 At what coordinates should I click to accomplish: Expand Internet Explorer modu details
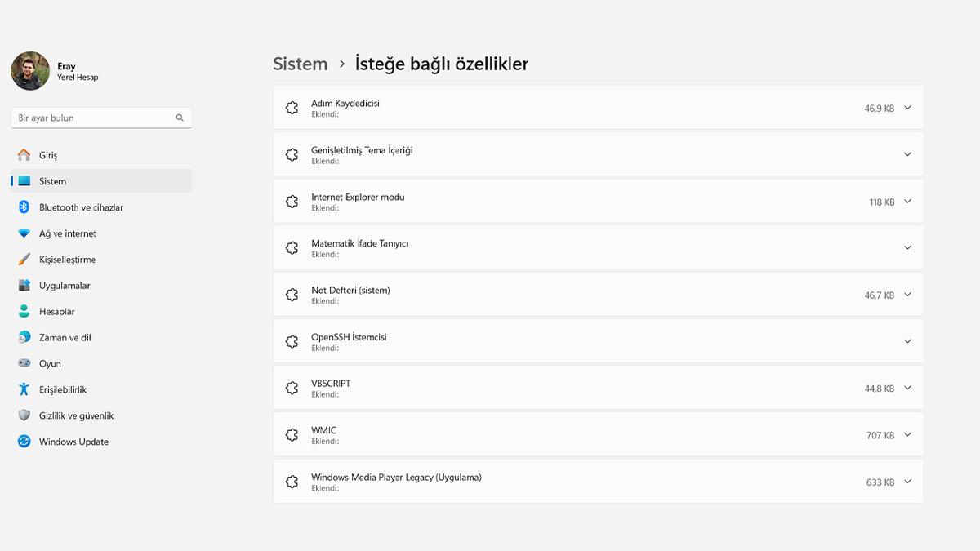click(907, 201)
